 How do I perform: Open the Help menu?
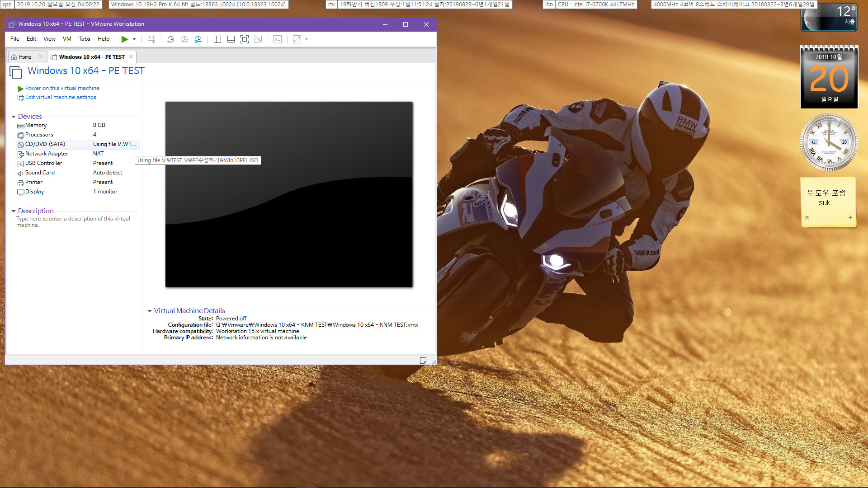tap(104, 39)
